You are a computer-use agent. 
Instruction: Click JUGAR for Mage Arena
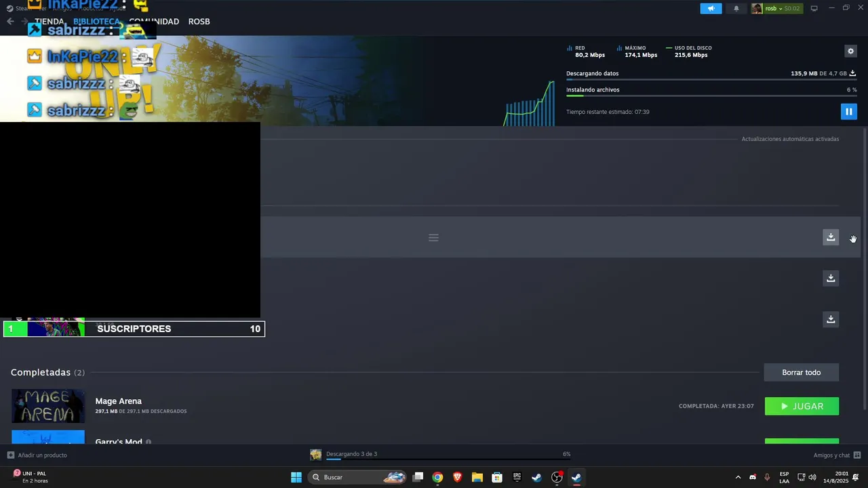(802, 406)
